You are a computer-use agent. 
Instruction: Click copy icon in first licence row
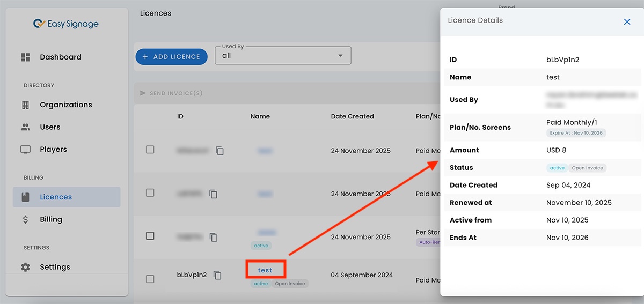(219, 151)
